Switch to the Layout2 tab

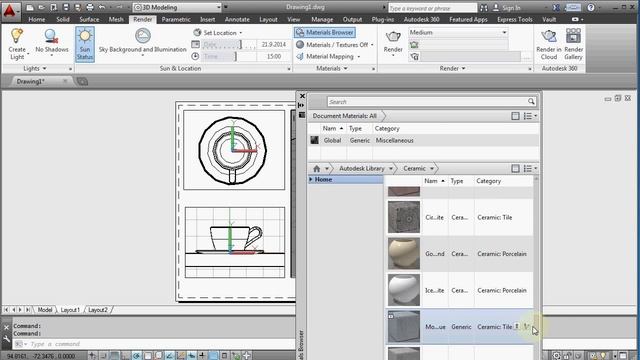click(x=98, y=310)
